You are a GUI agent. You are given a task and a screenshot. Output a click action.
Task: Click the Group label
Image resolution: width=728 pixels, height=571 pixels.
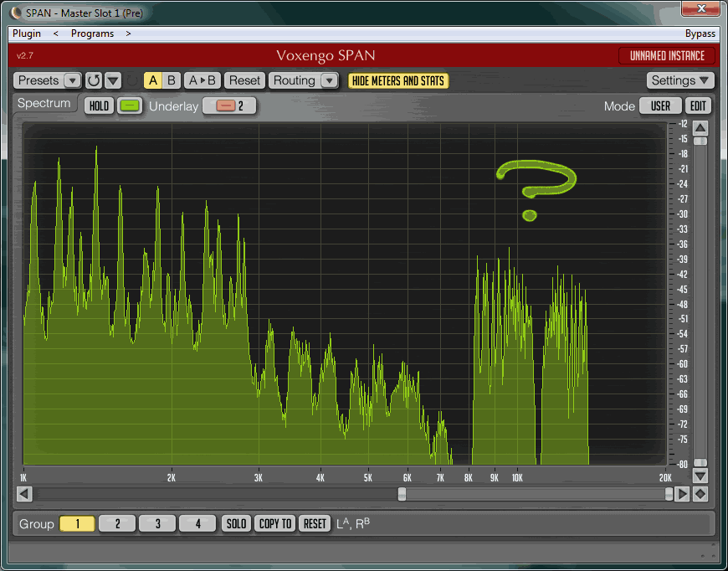coord(36,524)
